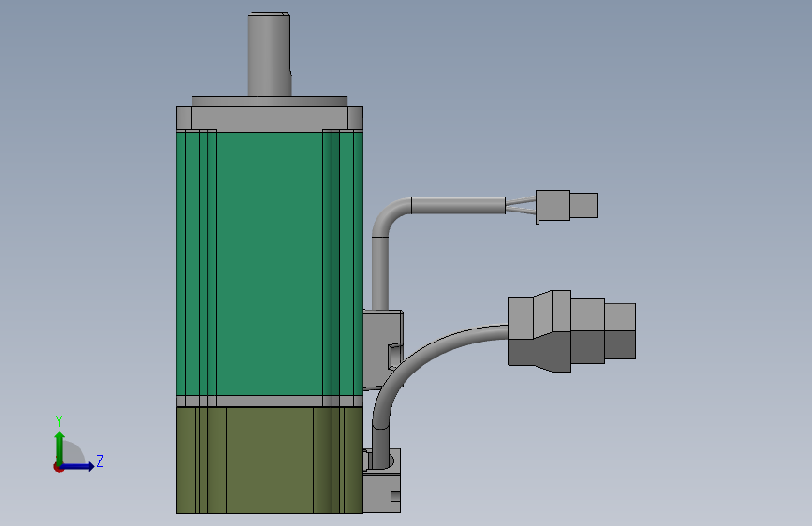
Task: Click the red origin ball of triad
Action: [x=58, y=467]
